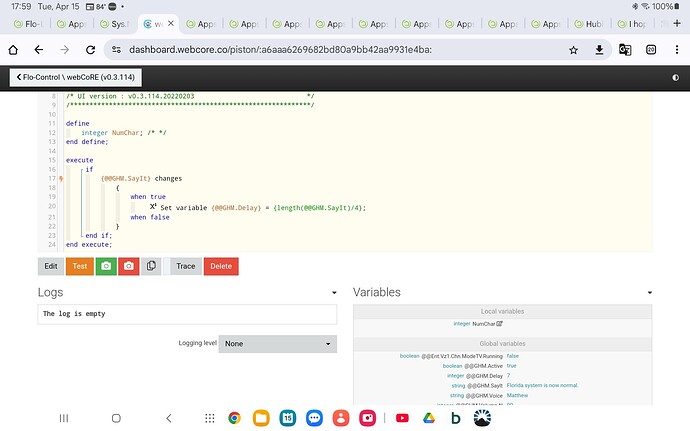Open Contacts from the taskbar
This screenshot has height=431, width=690.
point(341,418)
